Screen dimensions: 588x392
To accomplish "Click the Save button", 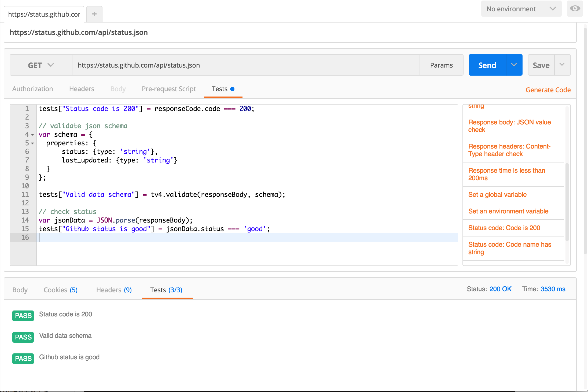I will click(x=541, y=65).
